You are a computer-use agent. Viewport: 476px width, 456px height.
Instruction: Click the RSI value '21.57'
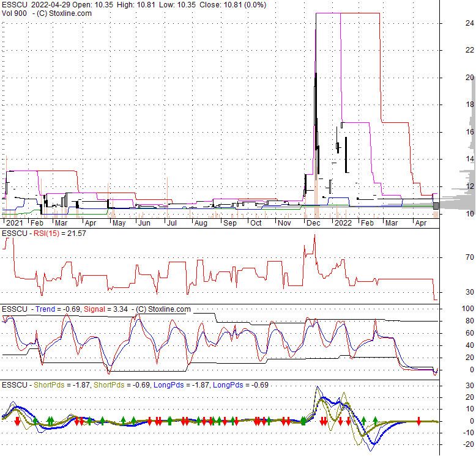77,234
